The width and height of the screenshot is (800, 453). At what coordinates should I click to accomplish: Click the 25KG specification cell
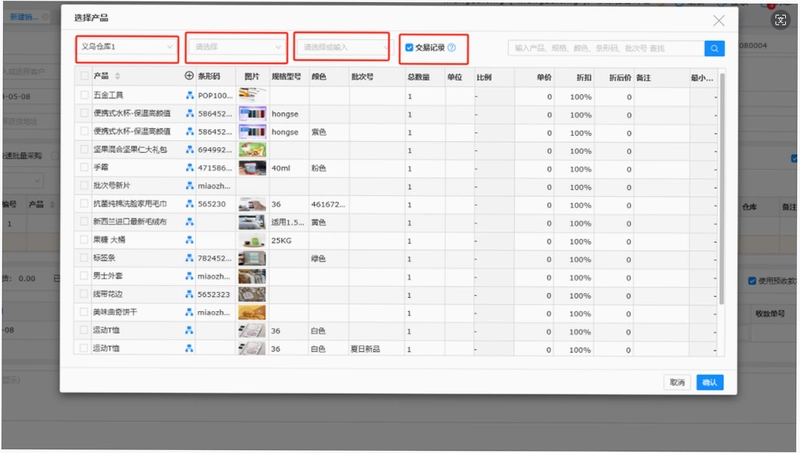coord(282,240)
